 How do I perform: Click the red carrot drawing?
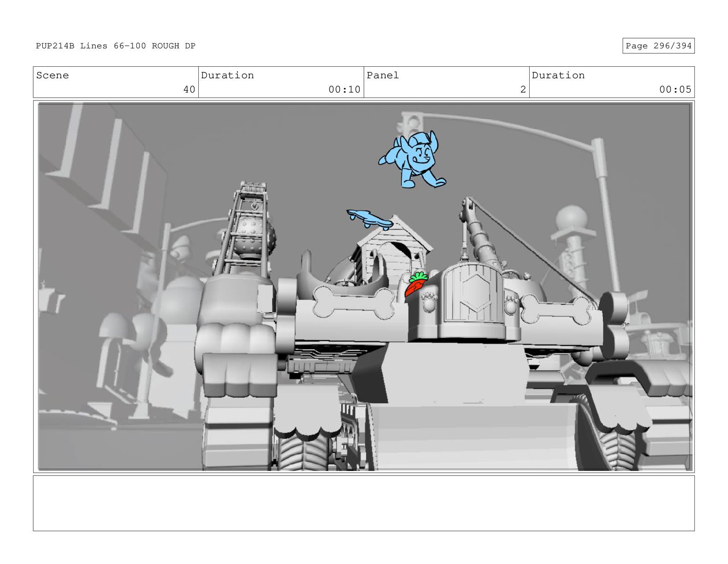coord(416,284)
